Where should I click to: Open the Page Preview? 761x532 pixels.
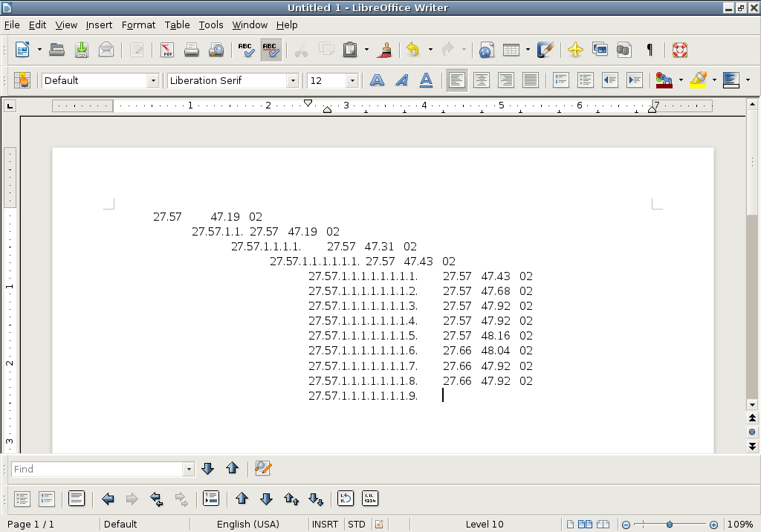216,50
